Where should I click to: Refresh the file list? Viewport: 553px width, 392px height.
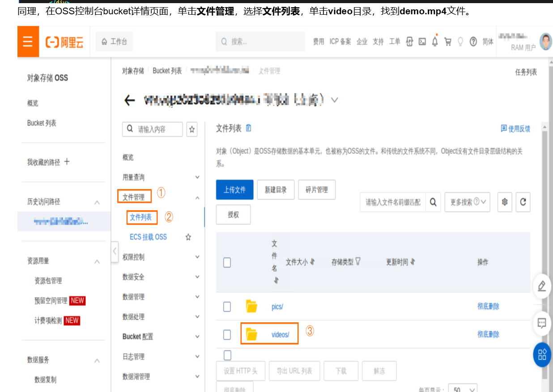[x=523, y=202]
